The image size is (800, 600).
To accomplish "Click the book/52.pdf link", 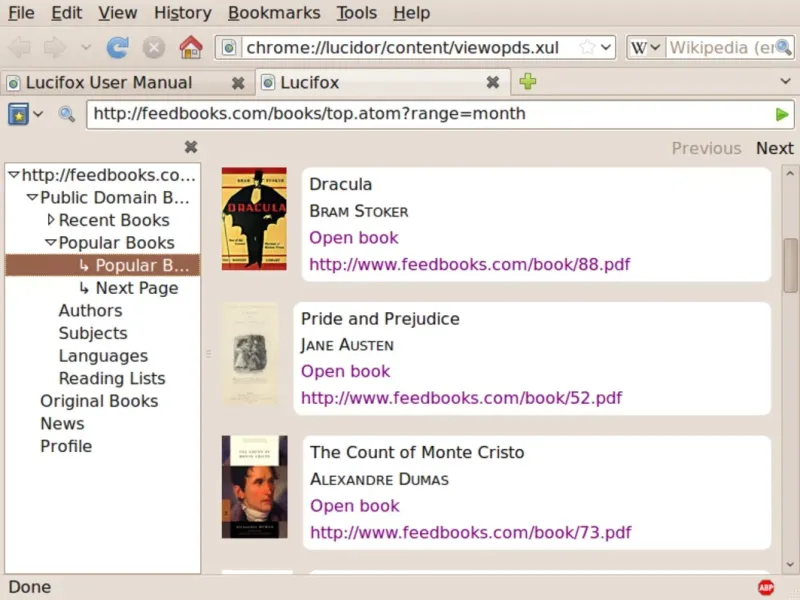I will [462, 398].
